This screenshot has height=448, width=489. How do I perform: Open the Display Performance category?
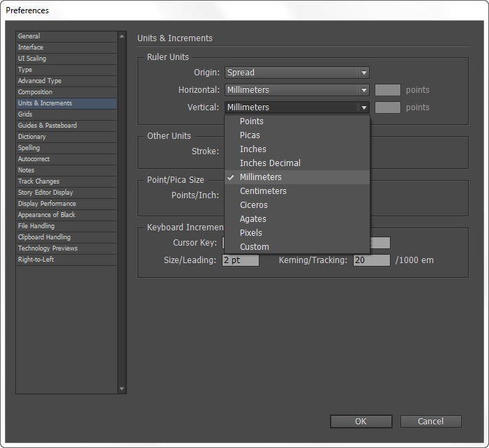click(47, 204)
